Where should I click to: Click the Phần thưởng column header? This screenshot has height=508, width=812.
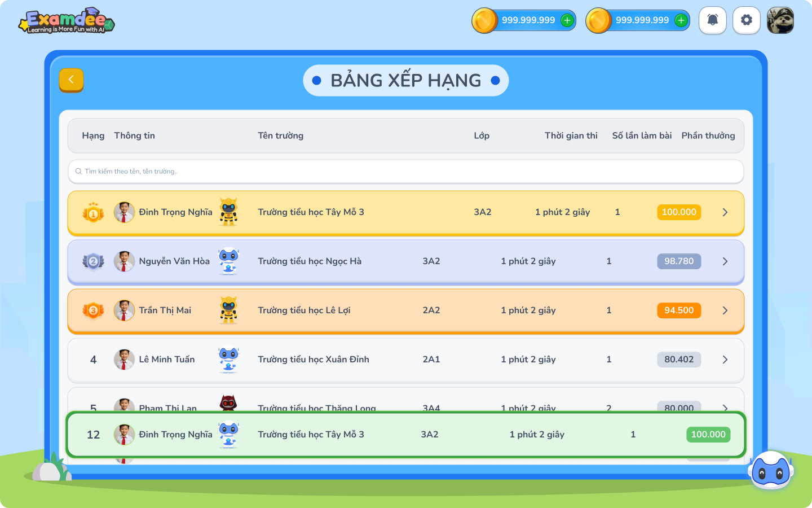(708, 136)
